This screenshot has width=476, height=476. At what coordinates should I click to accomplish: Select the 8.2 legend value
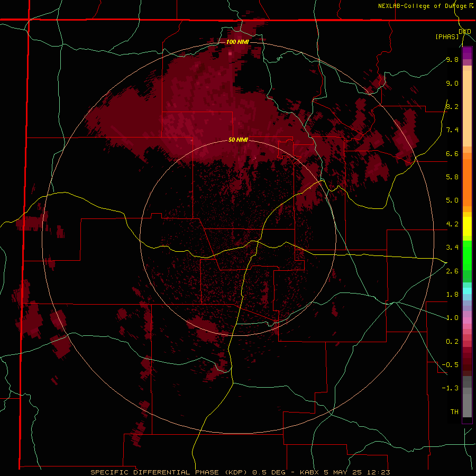pos(452,106)
